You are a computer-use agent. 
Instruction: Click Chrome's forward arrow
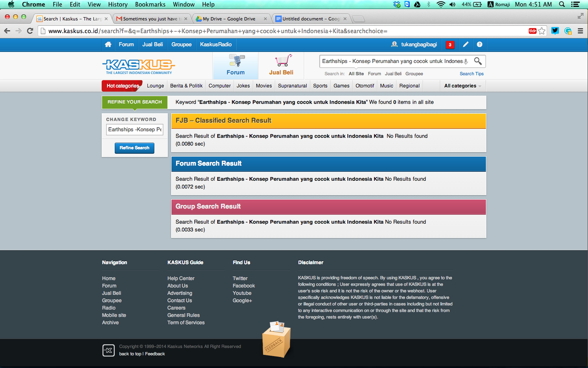point(18,31)
